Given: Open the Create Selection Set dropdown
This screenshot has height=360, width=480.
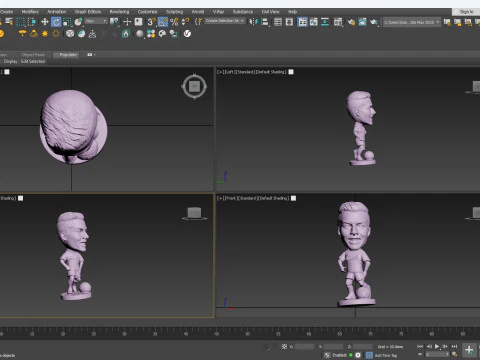Looking at the screenshot, I should [225, 21].
